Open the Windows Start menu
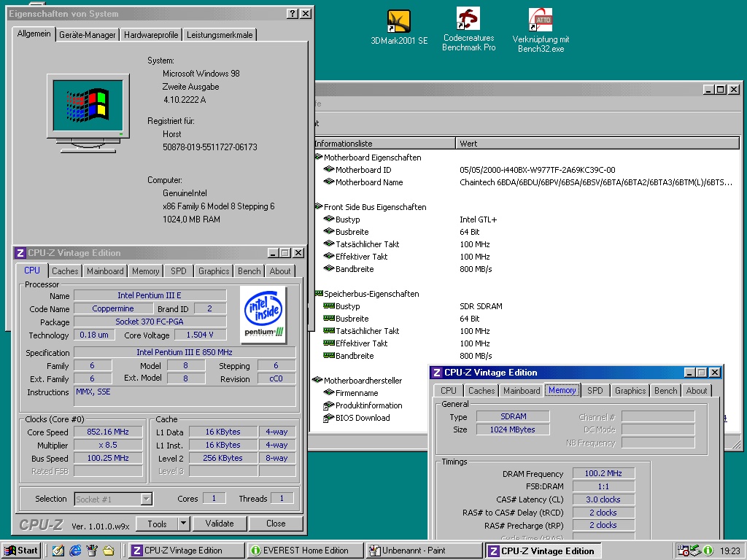 [x=21, y=551]
